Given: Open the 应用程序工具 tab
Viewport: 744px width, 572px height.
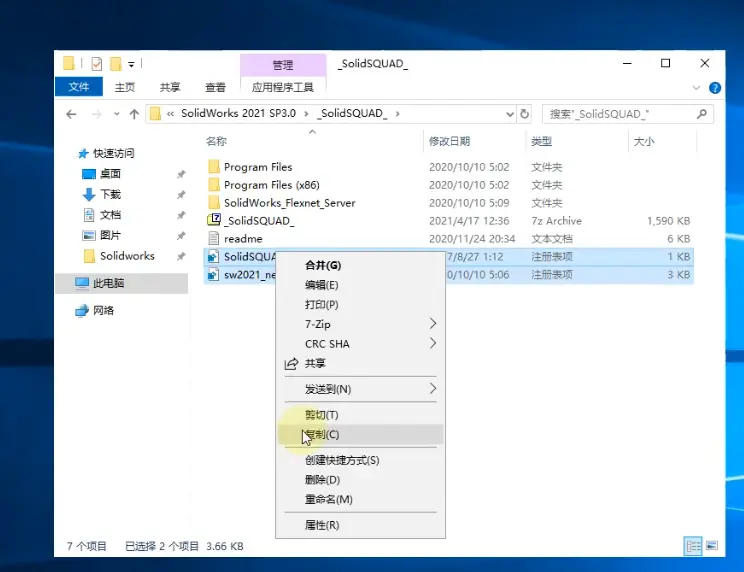Looking at the screenshot, I should pyautogui.click(x=283, y=87).
